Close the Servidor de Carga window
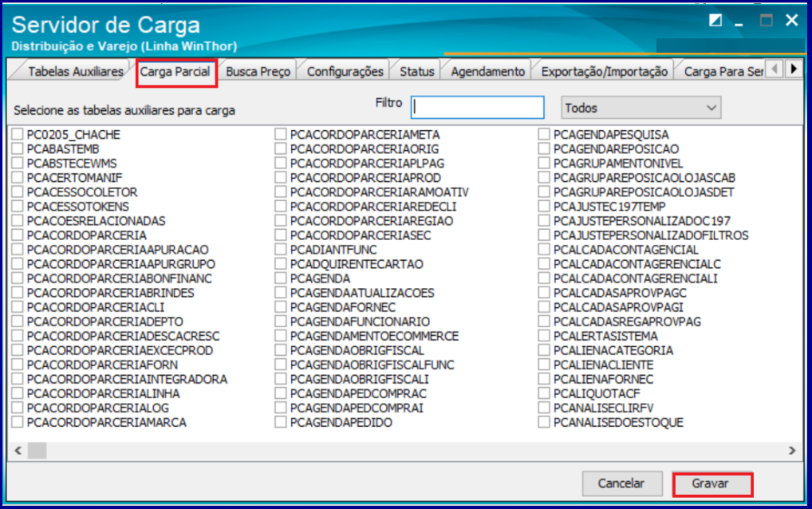 pos(791,20)
